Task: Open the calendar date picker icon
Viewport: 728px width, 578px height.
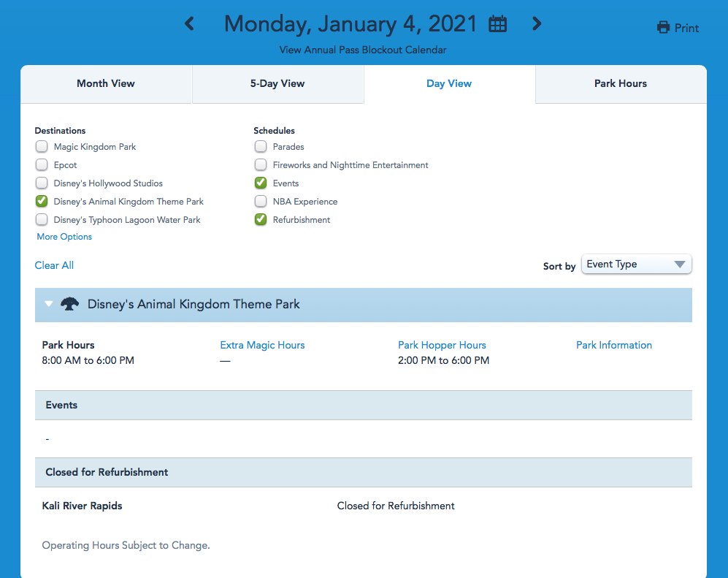Action: point(498,24)
